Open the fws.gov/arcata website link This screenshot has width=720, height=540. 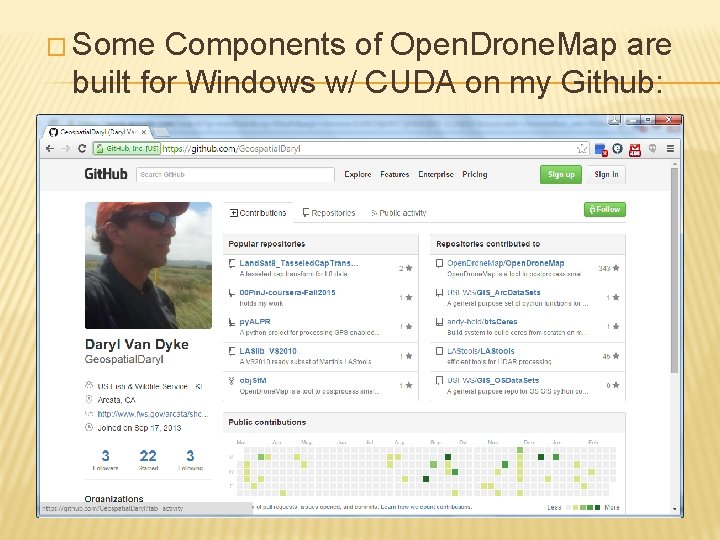pyautogui.click(x=152, y=414)
